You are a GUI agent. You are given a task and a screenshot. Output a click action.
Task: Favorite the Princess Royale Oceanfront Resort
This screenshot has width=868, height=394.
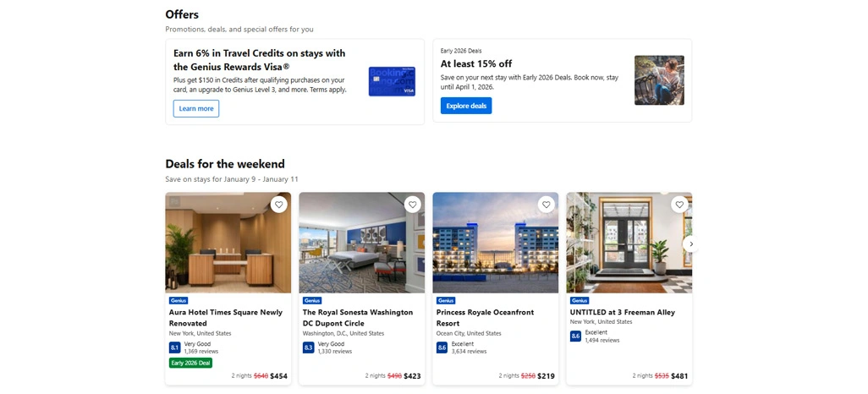coord(546,205)
